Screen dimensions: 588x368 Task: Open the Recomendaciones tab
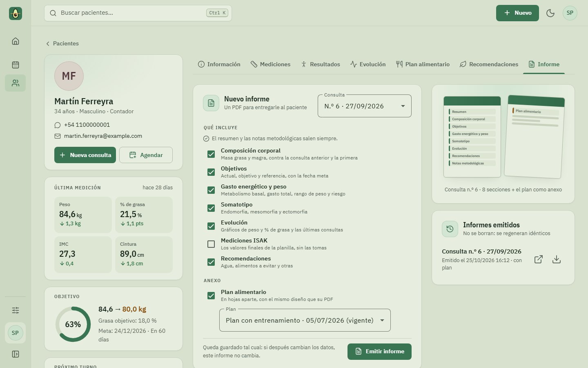tap(489, 64)
